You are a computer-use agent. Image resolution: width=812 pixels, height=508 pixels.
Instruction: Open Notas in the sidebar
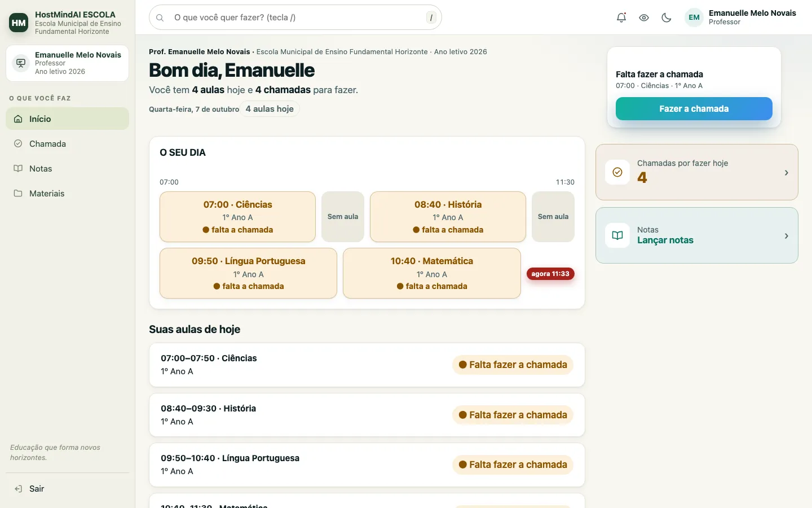[68, 168]
